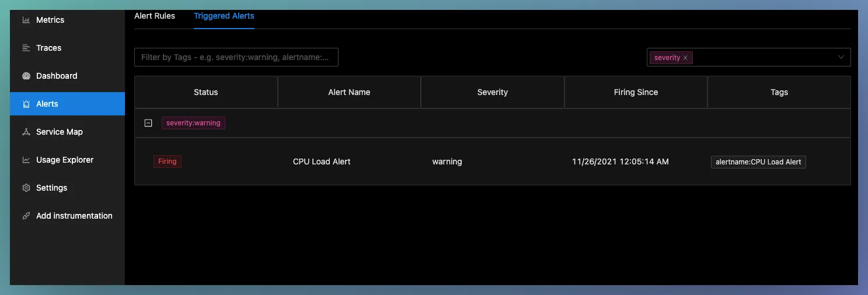Image resolution: width=868 pixels, height=295 pixels.
Task: Focus the Filter by Tags input field
Action: tap(236, 57)
